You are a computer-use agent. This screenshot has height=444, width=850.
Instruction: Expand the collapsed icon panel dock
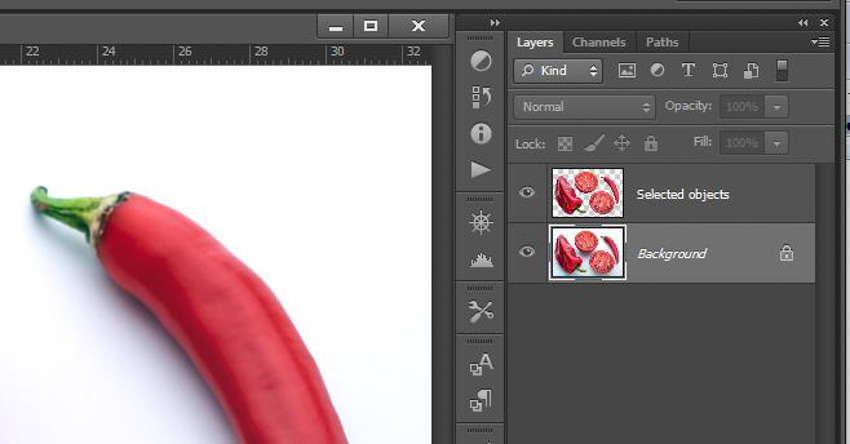tap(495, 23)
